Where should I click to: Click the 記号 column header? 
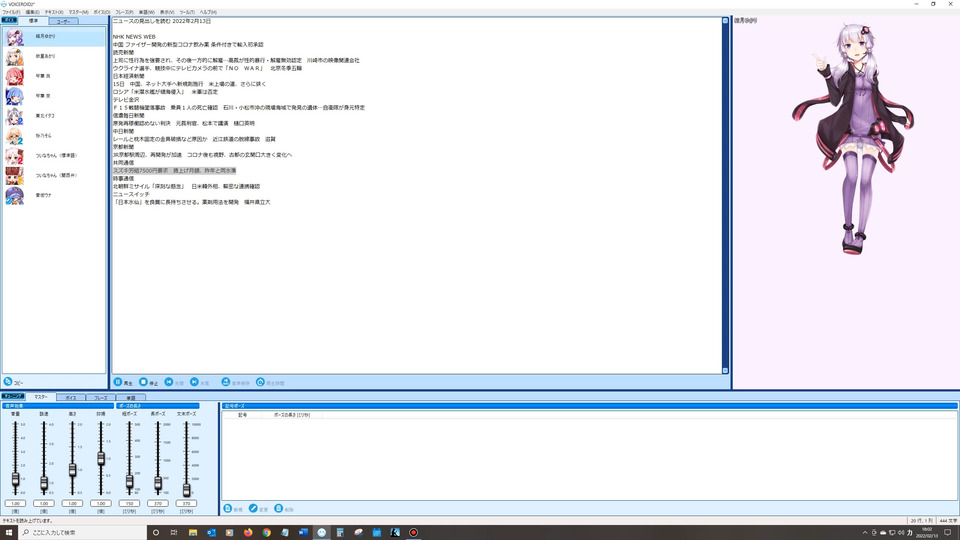coord(242,415)
